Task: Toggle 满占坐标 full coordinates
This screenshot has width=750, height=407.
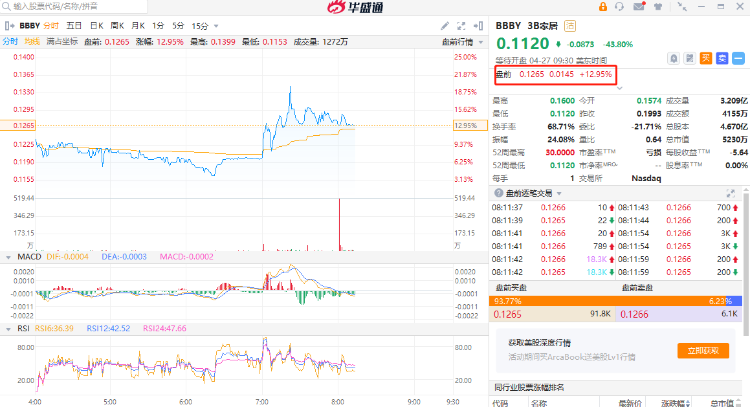Action: click(62, 42)
